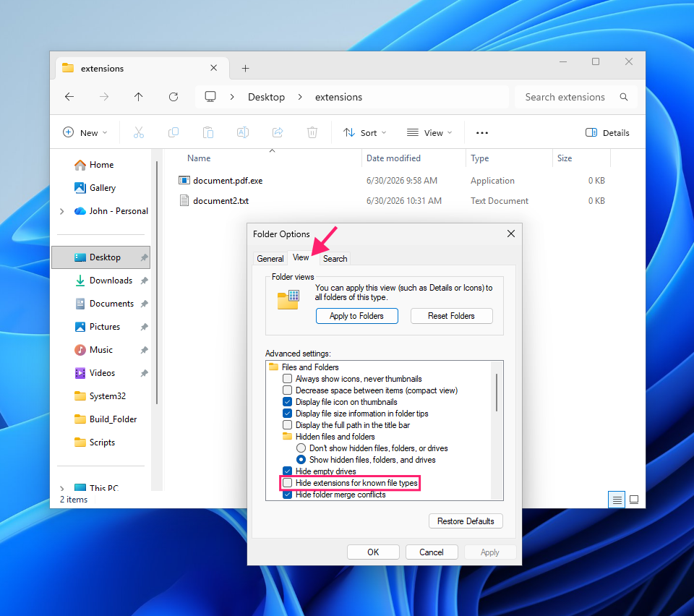The image size is (694, 616).
Task: Click the Copy icon in toolbar
Action: click(x=173, y=132)
